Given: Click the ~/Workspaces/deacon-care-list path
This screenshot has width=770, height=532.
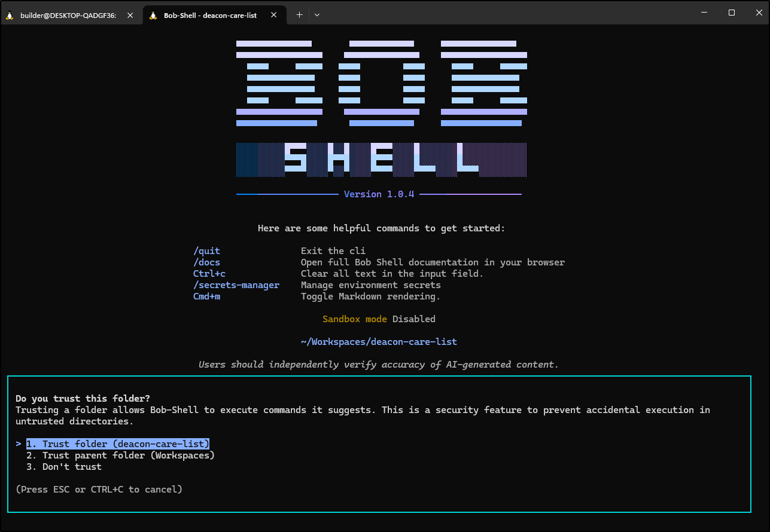Looking at the screenshot, I should [379, 342].
